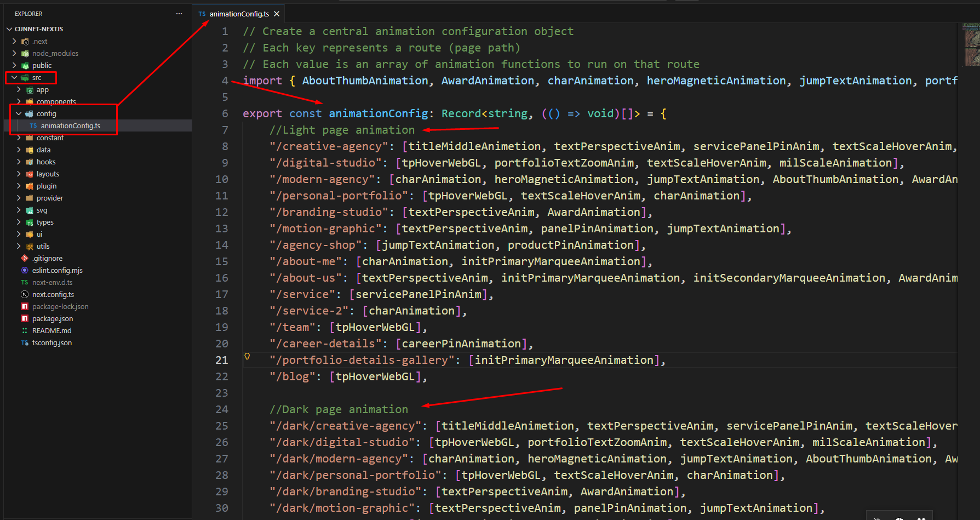Open package-lock.json from the explorer
The width and height of the screenshot is (980, 520).
coord(60,306)
